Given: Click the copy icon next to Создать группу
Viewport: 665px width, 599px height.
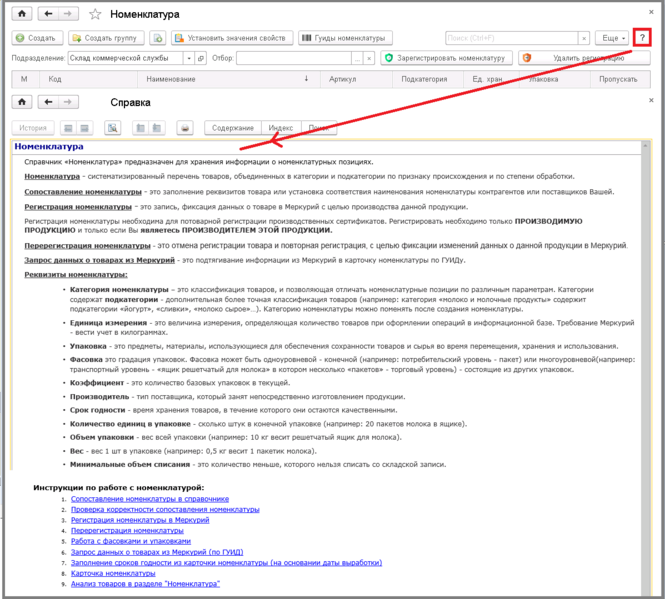Looking at the screenshot, I should [157, 38].
